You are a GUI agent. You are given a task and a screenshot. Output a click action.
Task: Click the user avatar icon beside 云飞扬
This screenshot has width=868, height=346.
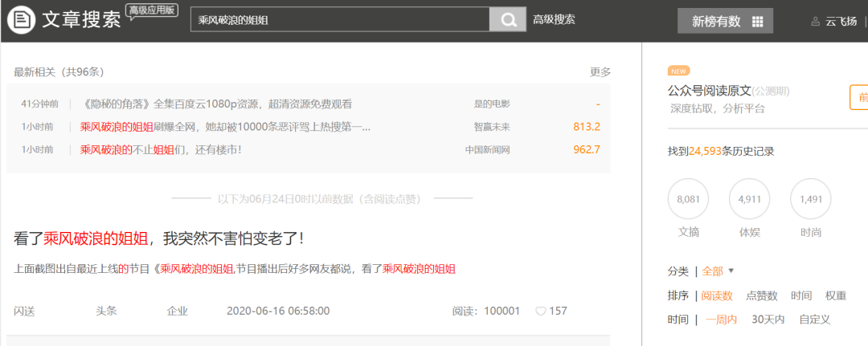coord(816,22)
